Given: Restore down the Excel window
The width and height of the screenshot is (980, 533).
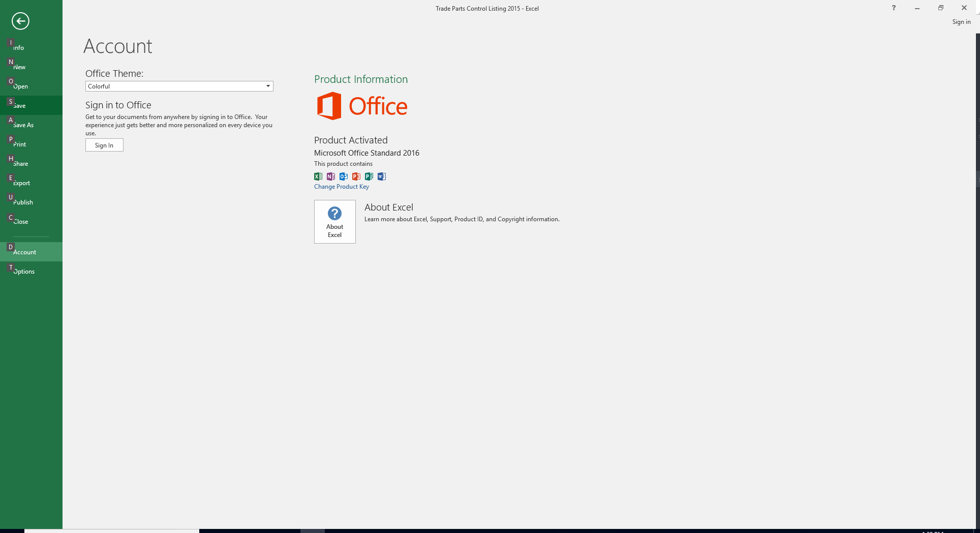Looking at the screenshot, I should (940, 8).
